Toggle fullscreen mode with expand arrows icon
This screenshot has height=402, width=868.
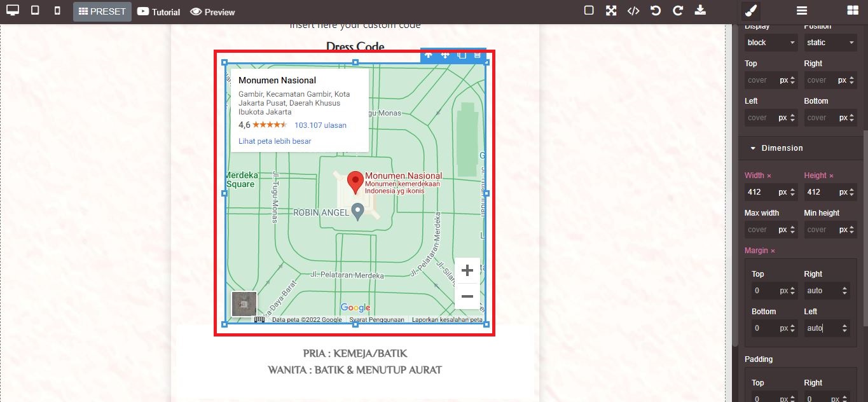tap(611, 10)
